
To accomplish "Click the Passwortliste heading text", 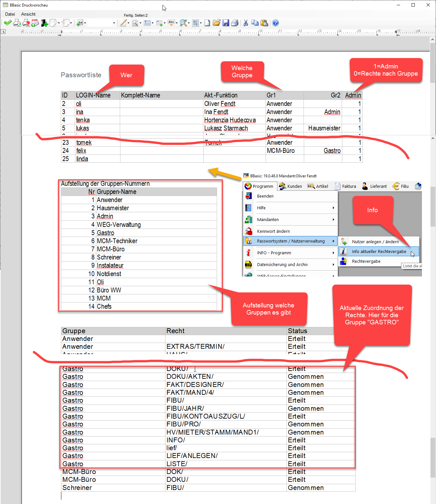I will click(81, 75).
